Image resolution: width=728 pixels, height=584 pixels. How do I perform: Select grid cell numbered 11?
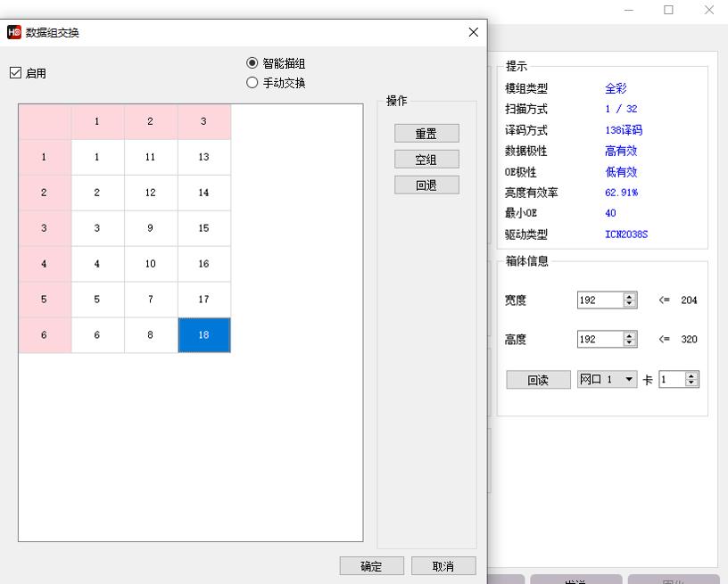point(151,156)
